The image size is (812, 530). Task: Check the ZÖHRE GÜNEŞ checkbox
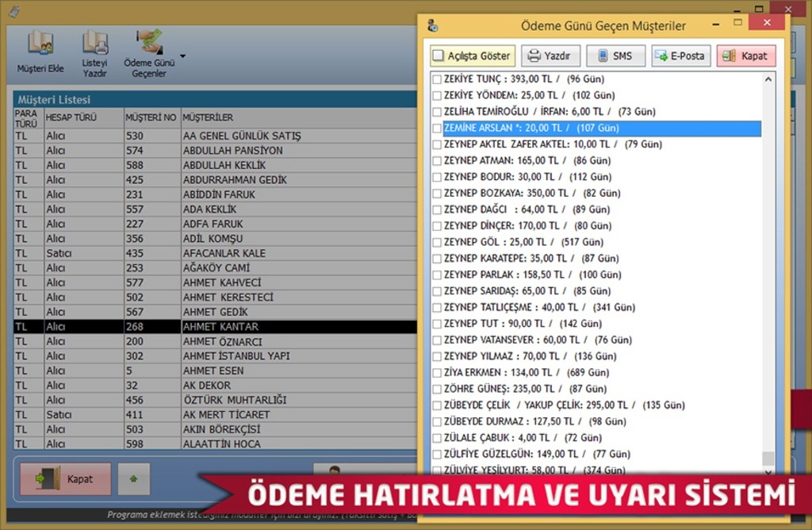coord(437,389)
